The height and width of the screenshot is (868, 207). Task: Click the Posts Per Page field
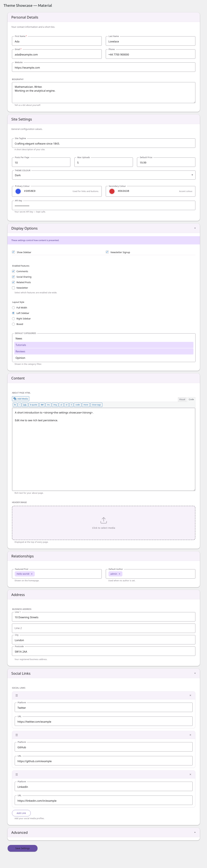click(x=41, y=162)
